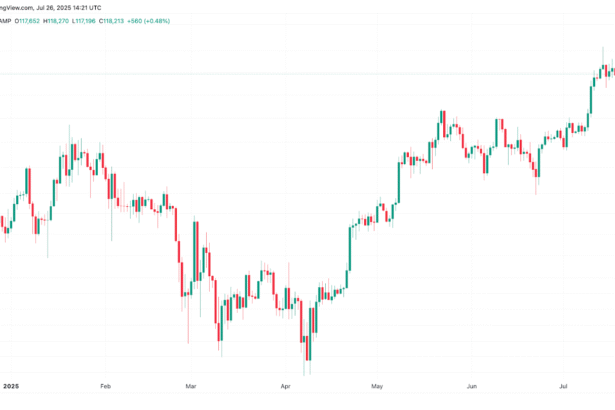Image resolution: width=615 pixels, height=410 pixels.
Task: Select the Jul label on time axis
Action: tap(562, 383)
